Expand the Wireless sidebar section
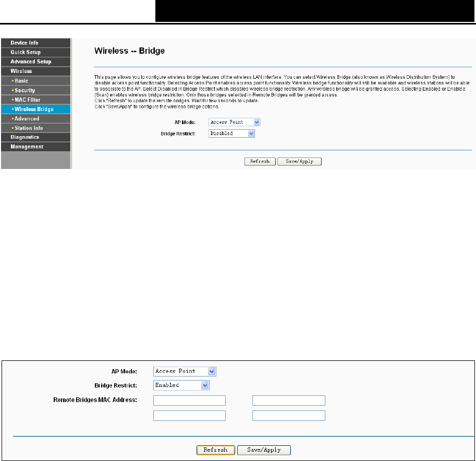 tap(35, 71)
